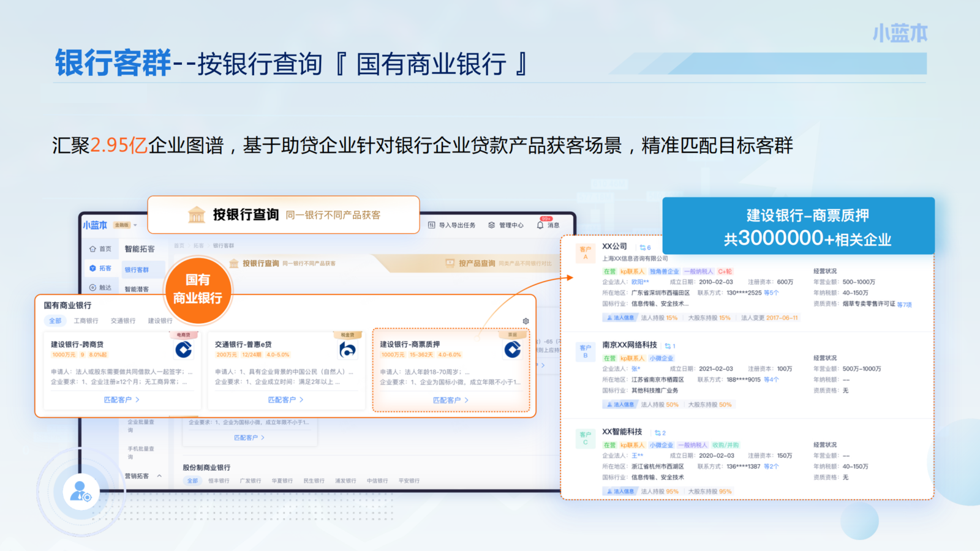Click 匹配客户 on 交通银行-普惠e贷 card

click(x=285, y=400)
